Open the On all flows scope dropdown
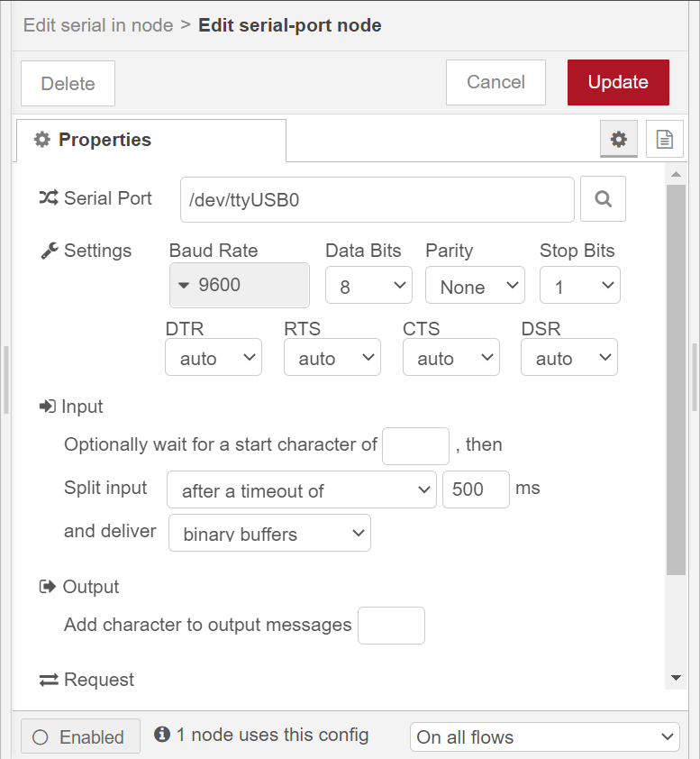Screen dimensions: 700x759 pyautogui.click(x=545, y=737)
